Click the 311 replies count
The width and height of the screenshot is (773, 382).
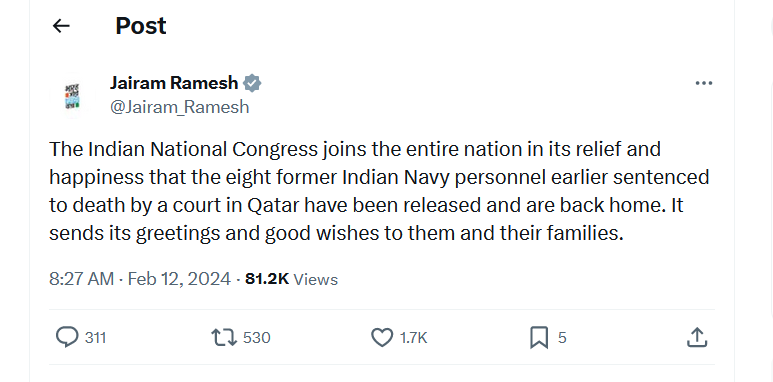click(96, 338)
